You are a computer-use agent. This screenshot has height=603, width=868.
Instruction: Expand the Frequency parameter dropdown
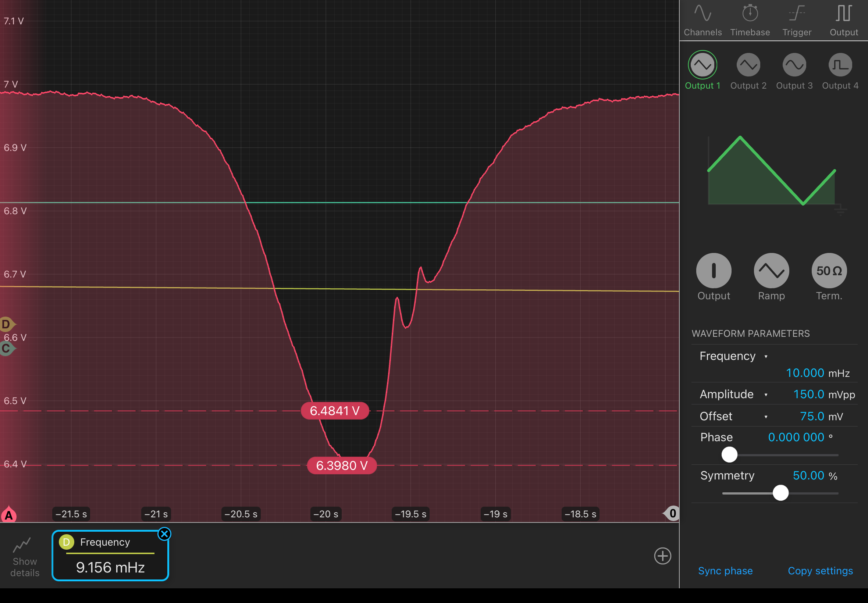click(x=733, y=356)
